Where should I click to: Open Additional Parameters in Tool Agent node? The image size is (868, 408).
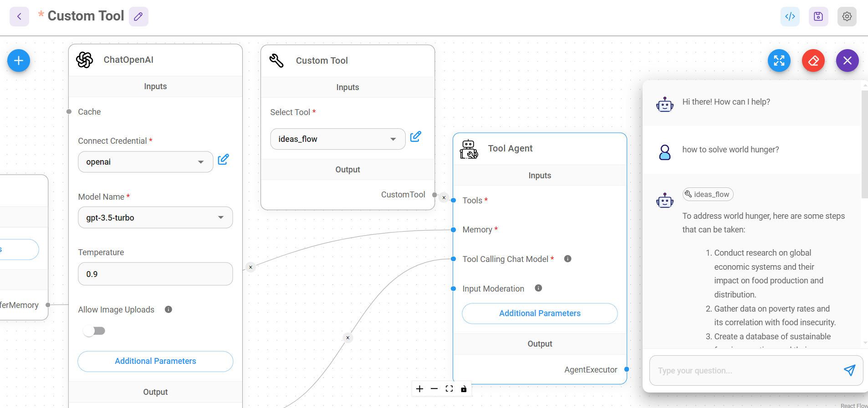[x=539, y=313]
